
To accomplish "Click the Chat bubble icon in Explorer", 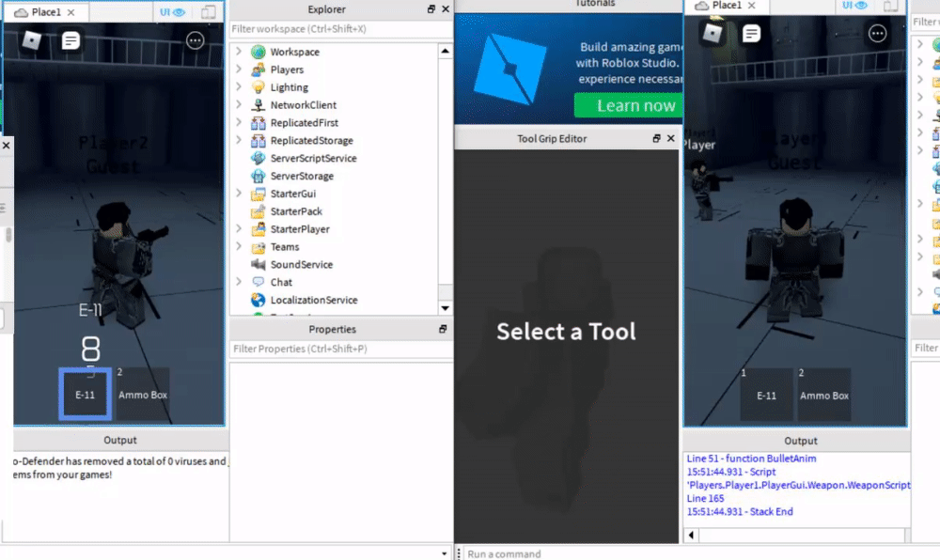I will coord(258,282).
